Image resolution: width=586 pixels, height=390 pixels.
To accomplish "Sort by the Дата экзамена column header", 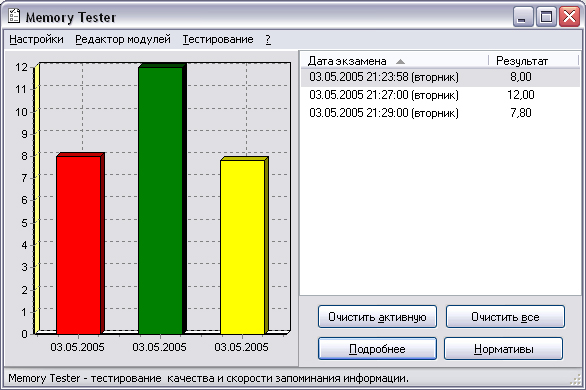I will (395, 61).
